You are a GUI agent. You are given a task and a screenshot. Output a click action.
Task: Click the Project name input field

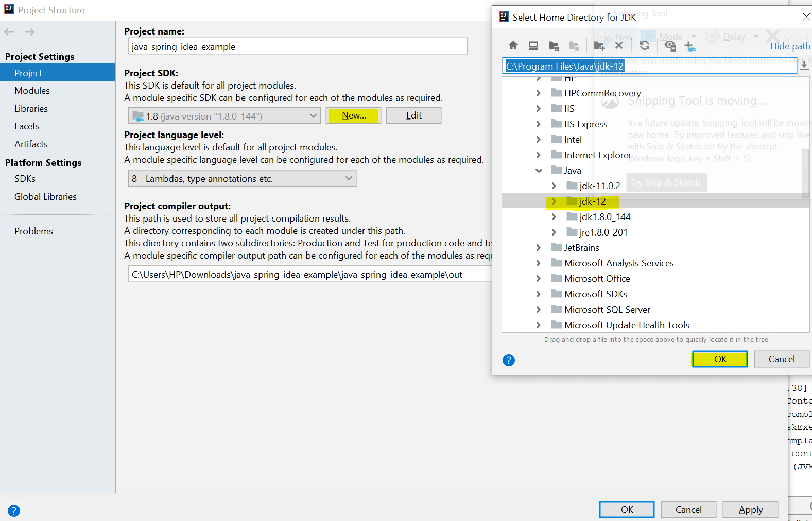[298, 46]
